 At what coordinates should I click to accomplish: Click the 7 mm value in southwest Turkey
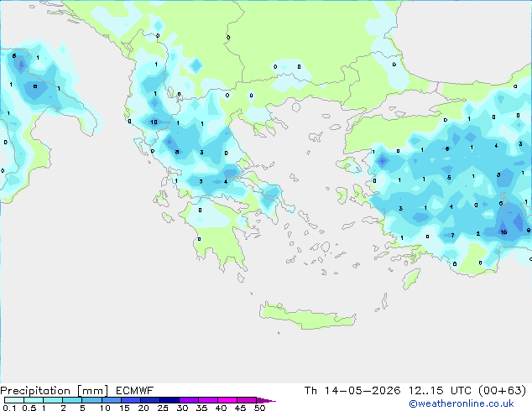click(x=452, y=235)
